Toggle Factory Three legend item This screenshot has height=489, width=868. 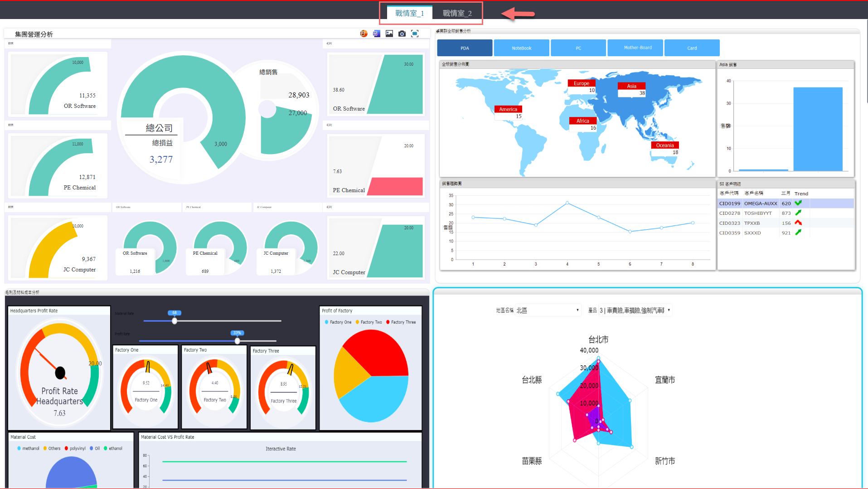[x=401, y=322]
